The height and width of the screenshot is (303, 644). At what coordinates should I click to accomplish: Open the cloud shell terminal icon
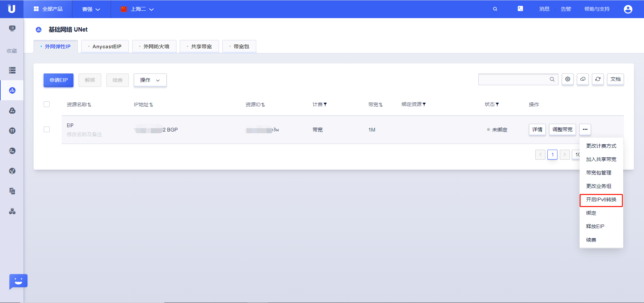[x=520, y=9]
